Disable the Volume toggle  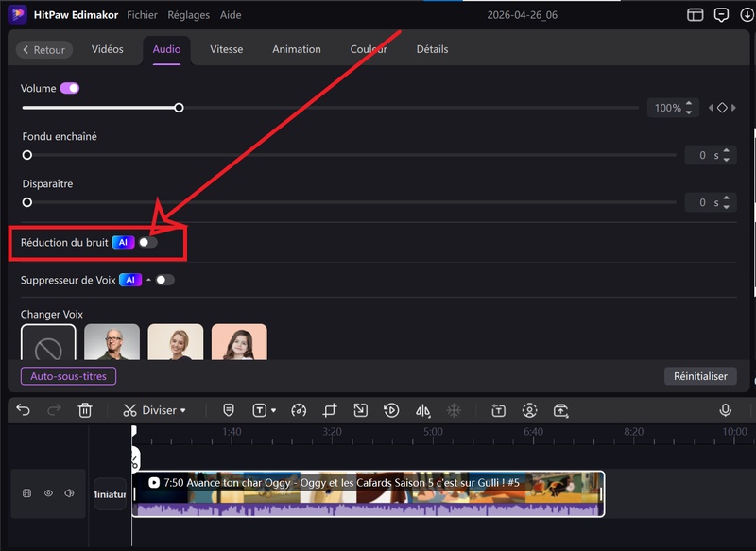point(70,88)
